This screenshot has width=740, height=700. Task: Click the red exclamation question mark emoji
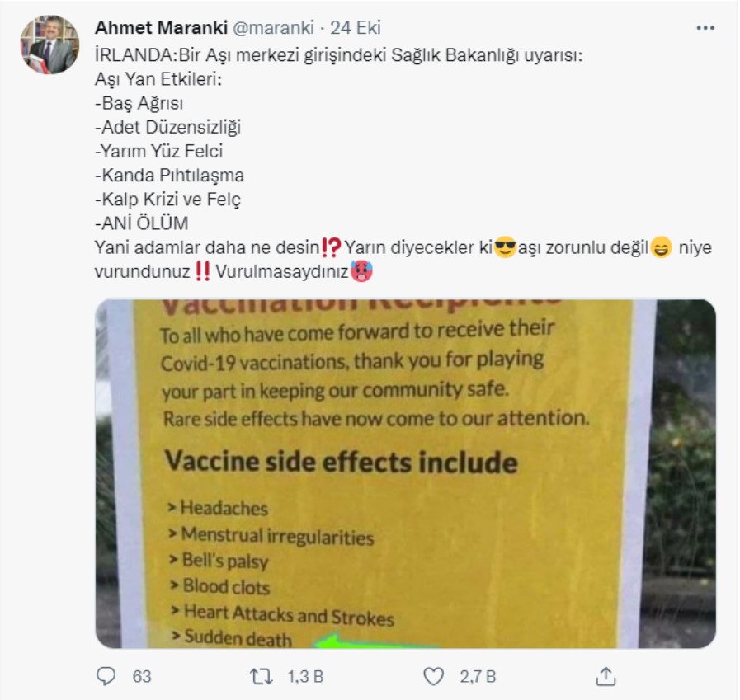(x=333, y=247)
